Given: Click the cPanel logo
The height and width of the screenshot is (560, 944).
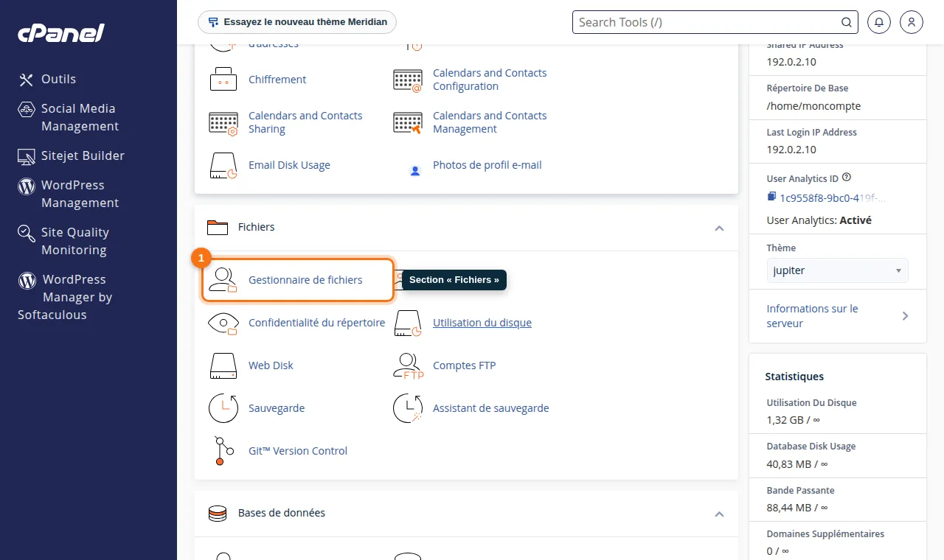Looking at the screenshot, I should click(61, 32).
